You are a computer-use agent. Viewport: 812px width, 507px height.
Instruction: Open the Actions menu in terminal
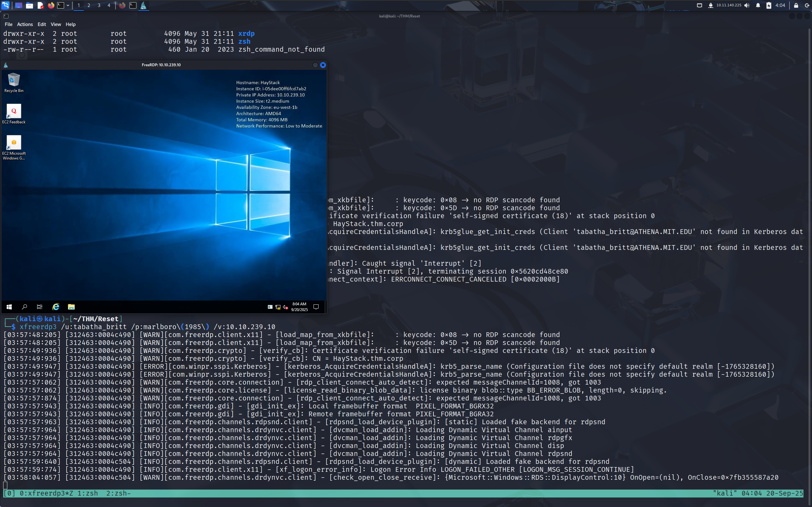coord(25,24)
